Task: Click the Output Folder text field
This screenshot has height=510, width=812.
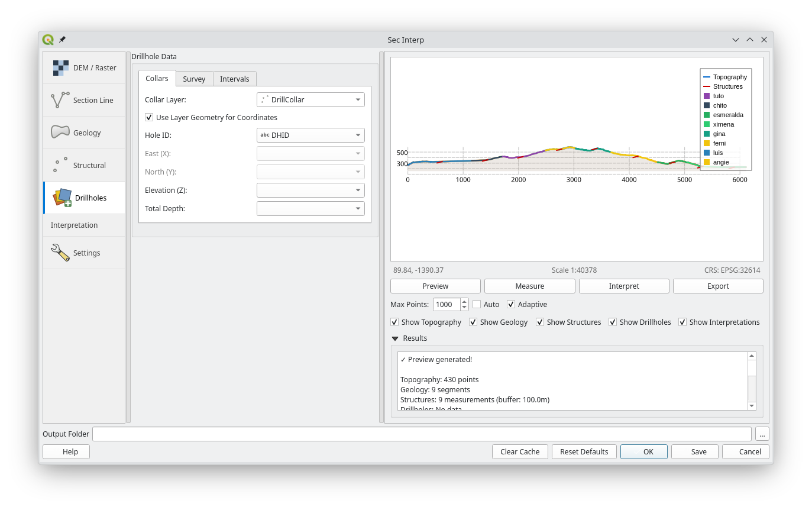Action: click(x=421, y=434)
